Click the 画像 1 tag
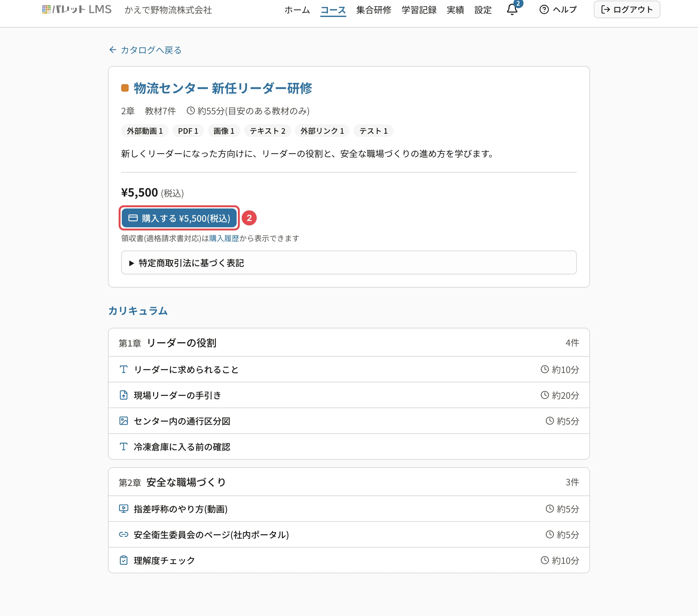 pyautogui.click(x=224, y=131)
